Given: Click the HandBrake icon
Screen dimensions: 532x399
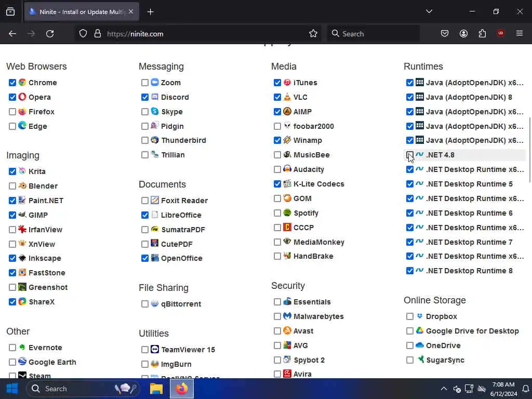Looking at the screenshot, I should (287, 256).
